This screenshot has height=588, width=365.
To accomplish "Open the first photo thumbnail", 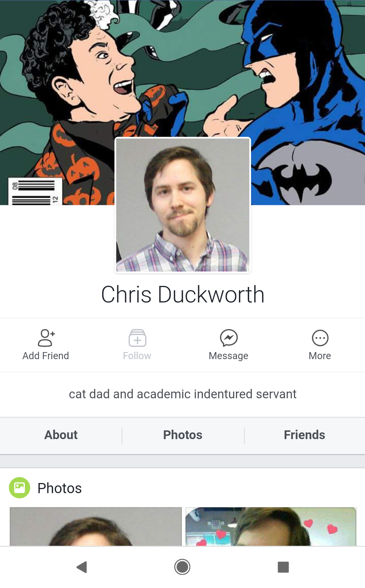I will (x=96, y=526).
